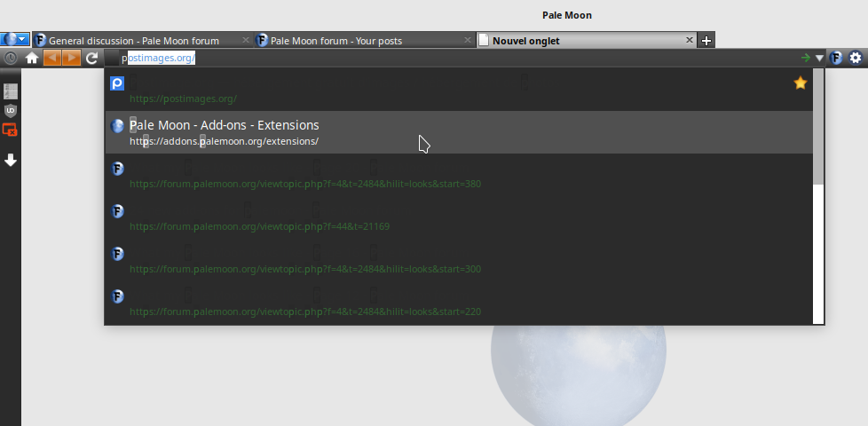Viewport: 868px width, 426px height.
Task: Reload the current page
Action: click(92, 58)
